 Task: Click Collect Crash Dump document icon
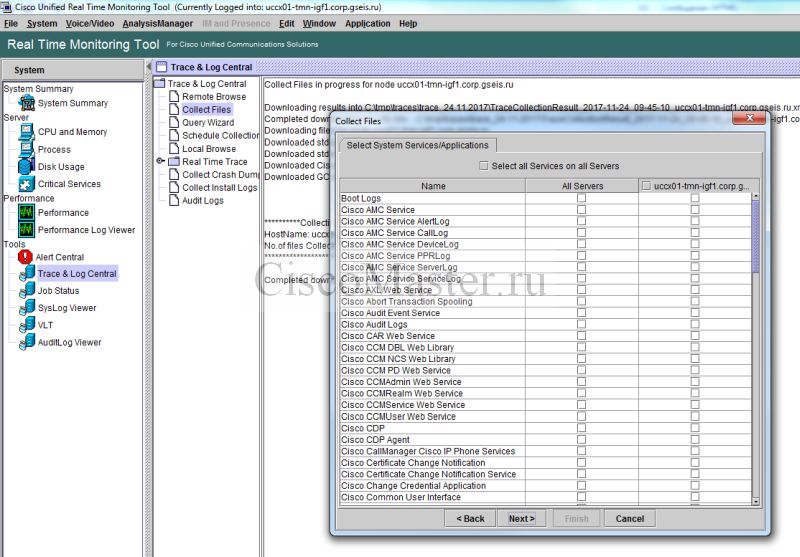(x=174, y=174)
